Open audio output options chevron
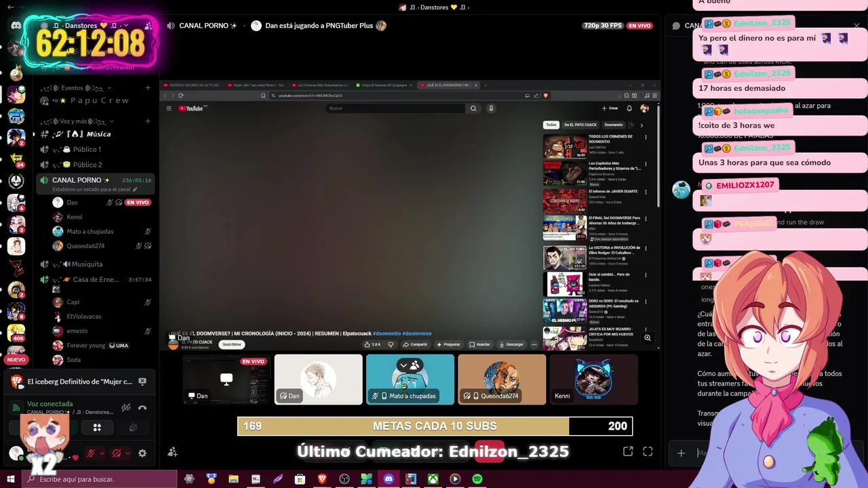Image resolution: width=868 pixels, height=488 pixels. pos(127,453)
